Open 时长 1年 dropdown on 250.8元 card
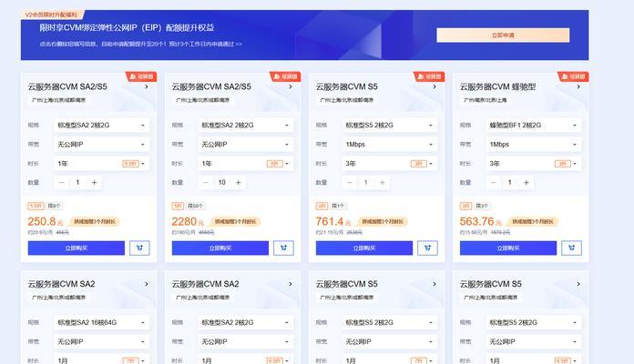634x364 pixels. click(101, 164)
